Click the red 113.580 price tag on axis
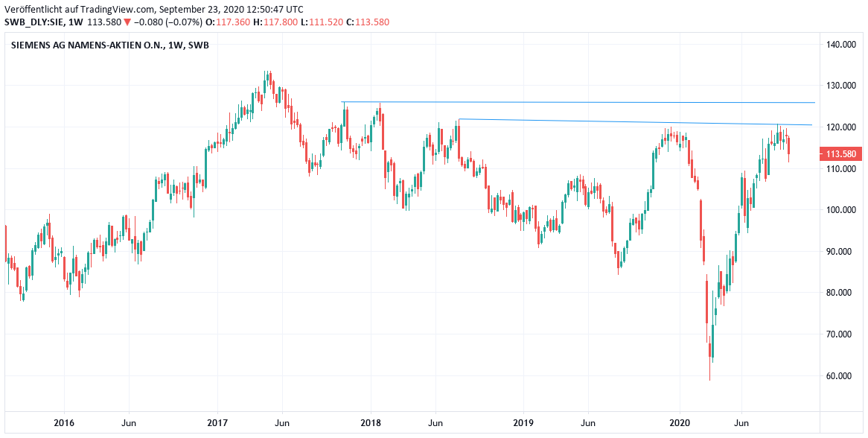This screenshot has height=438, width=868. tap(840, 154)
